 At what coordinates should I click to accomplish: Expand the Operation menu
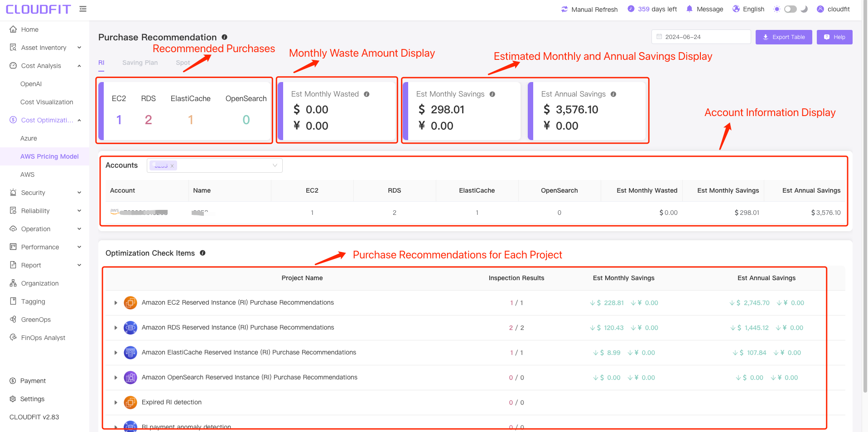point(79,229)
